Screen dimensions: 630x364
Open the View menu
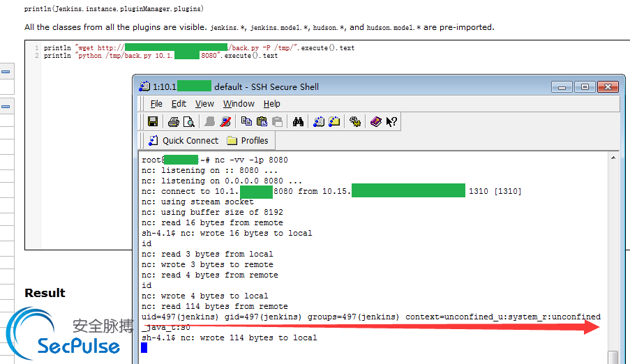(204, 104)
